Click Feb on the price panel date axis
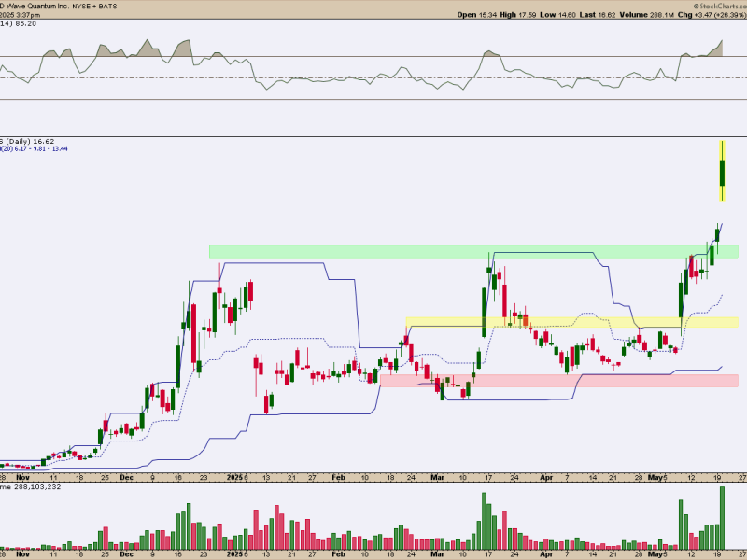747x560 pixels. (x=338, y=477)
